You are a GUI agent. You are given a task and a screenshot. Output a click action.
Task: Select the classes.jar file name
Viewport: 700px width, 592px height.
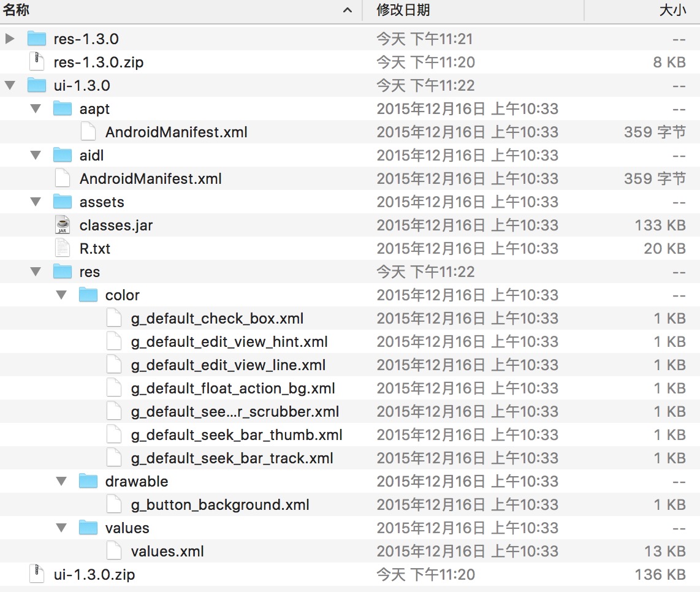[x=116, y=226]
